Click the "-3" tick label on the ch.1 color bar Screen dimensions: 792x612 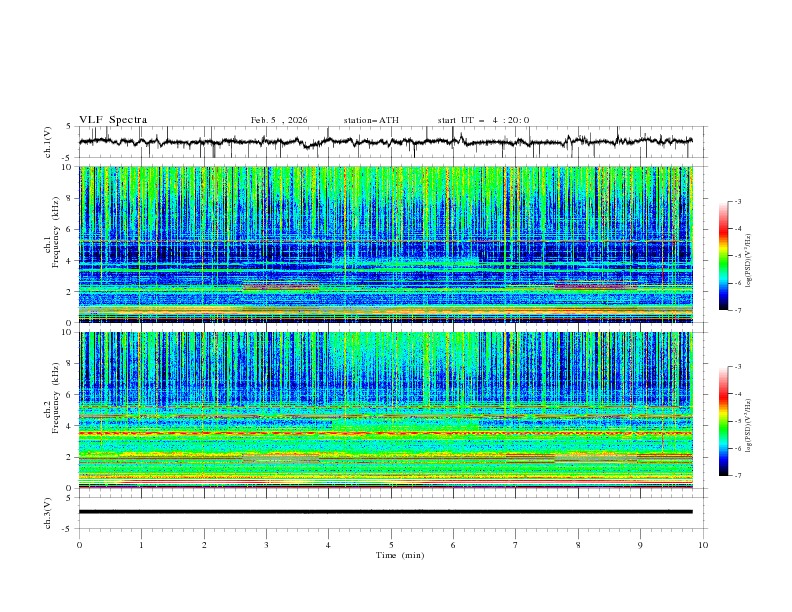[737, 201]
